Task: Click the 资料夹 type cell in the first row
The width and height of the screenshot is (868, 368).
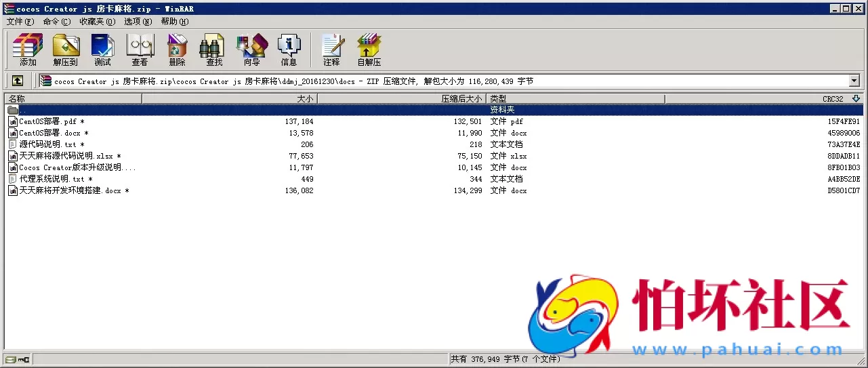Action: (x=502, y=110)
